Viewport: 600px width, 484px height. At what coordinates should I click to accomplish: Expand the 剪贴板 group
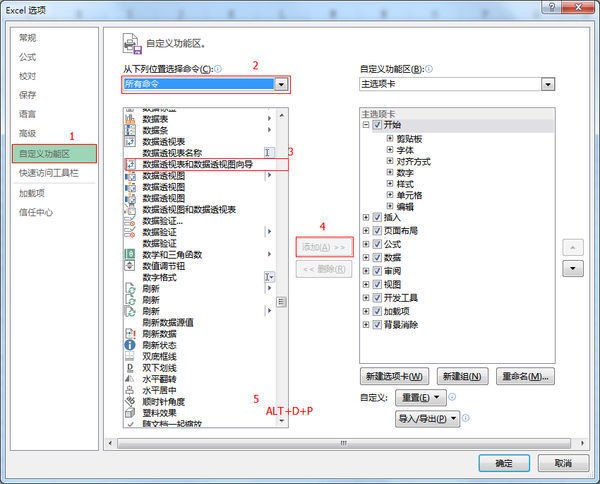[390, 139]
